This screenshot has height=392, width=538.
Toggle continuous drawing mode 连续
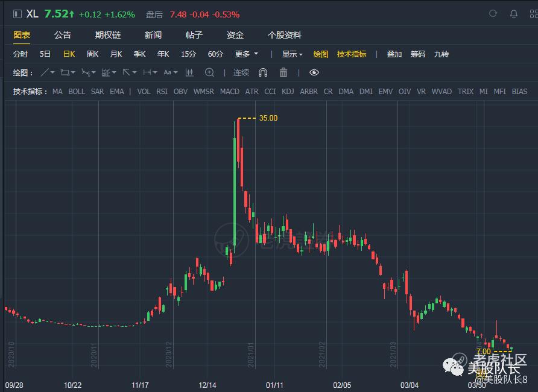pyautogui.click(x=241, y=73)
